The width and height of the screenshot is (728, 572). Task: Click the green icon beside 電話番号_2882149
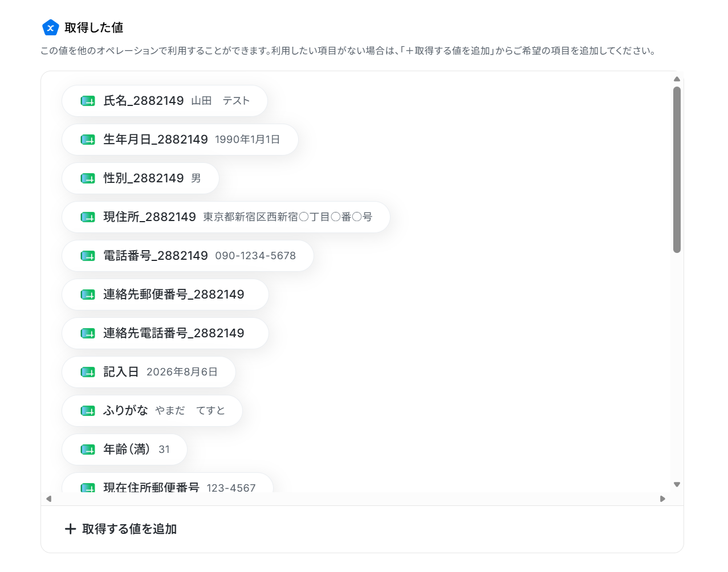[88, 256]
